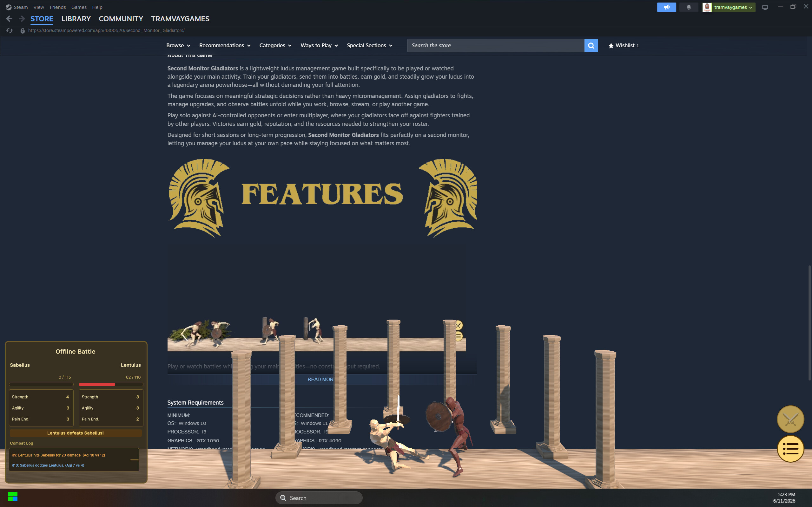Click the Lentulus fighter name
812x507 pixels.
coord(131,365)
